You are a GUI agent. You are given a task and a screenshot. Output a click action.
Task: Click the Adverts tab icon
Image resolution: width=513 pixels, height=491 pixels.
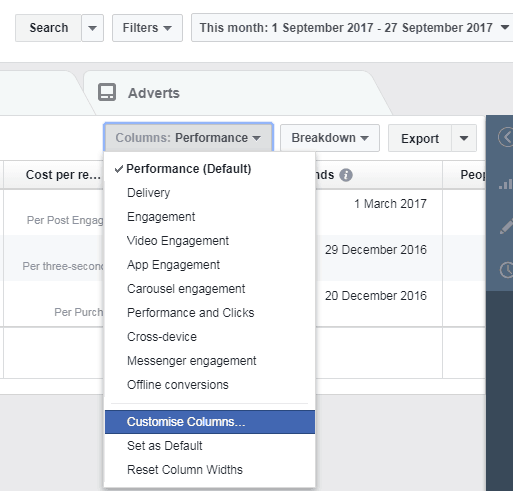(x=107, y=92)
